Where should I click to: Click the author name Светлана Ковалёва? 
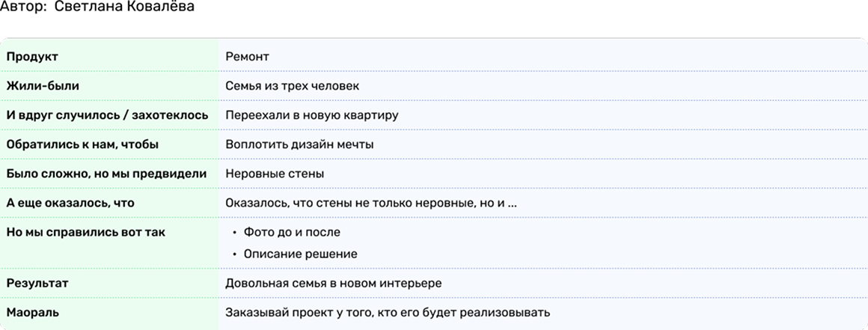pos(124,7)
